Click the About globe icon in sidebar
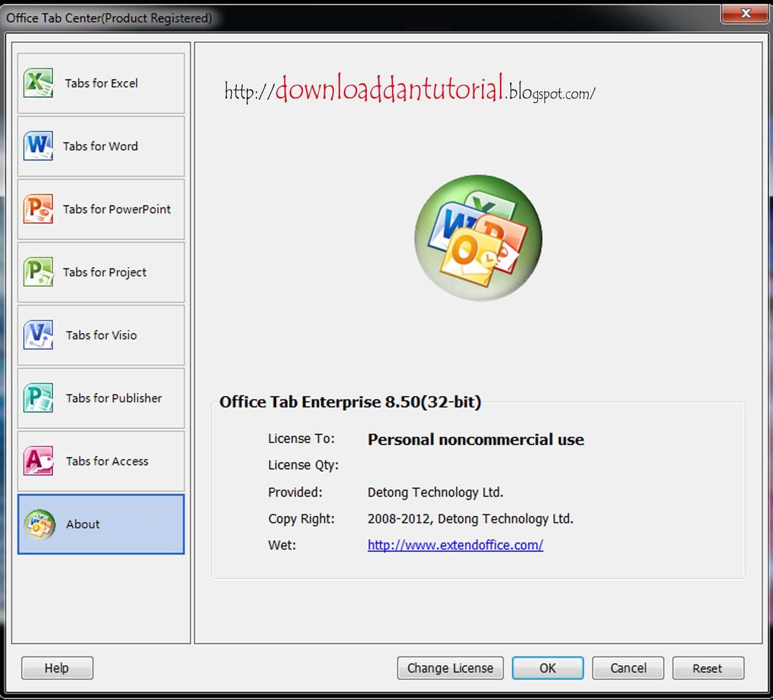This screenshot has width=773, height=700. point(40,524)
